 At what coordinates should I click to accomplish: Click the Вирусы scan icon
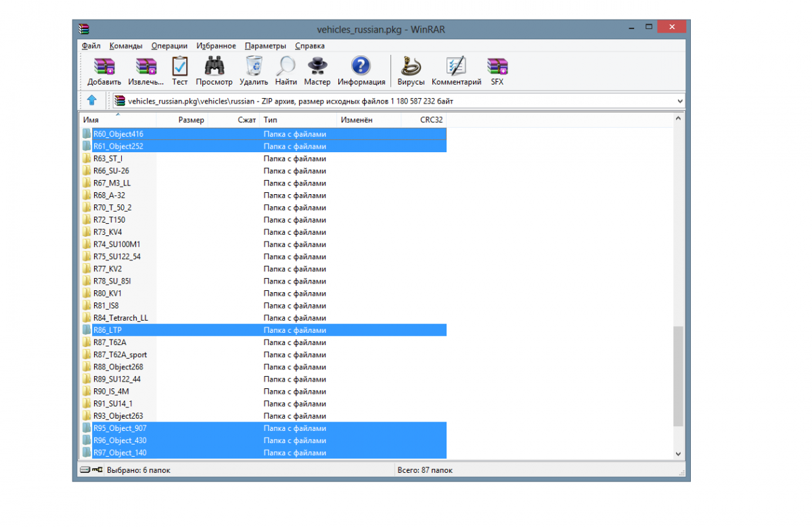coord(411,66)
